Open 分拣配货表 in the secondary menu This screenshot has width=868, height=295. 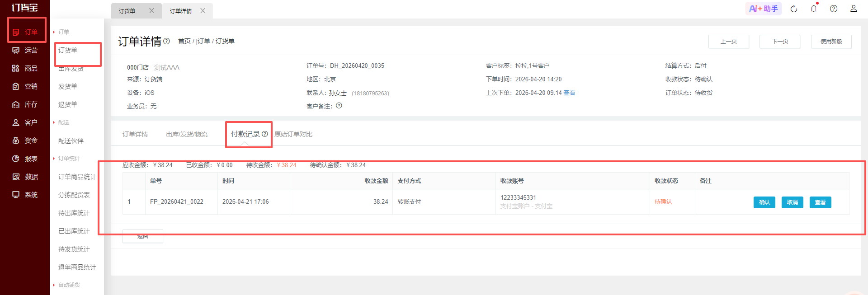pyautogui.click(x=74, y=195)
